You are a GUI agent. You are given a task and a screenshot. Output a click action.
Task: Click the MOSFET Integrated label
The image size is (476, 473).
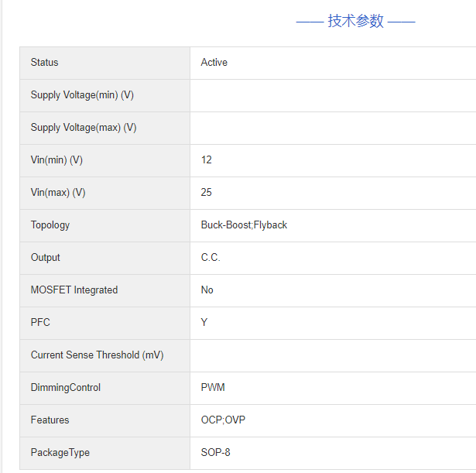(x=74, y=290)
